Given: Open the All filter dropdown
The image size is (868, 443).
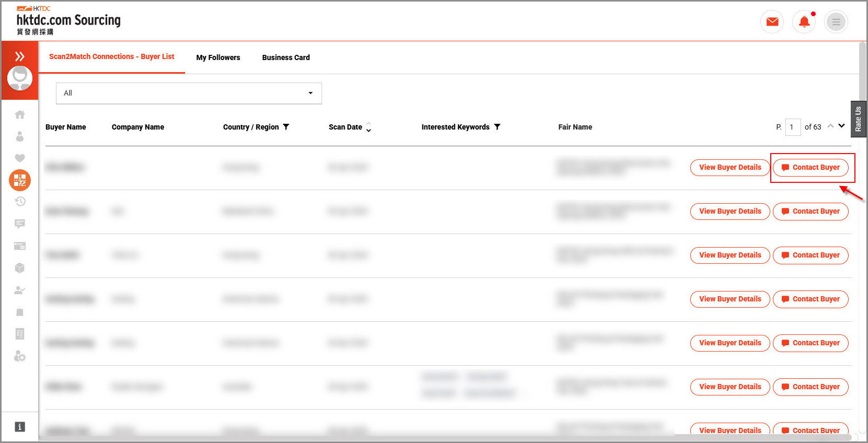Looking at the screenshot, I should click(x=189, y=93).
